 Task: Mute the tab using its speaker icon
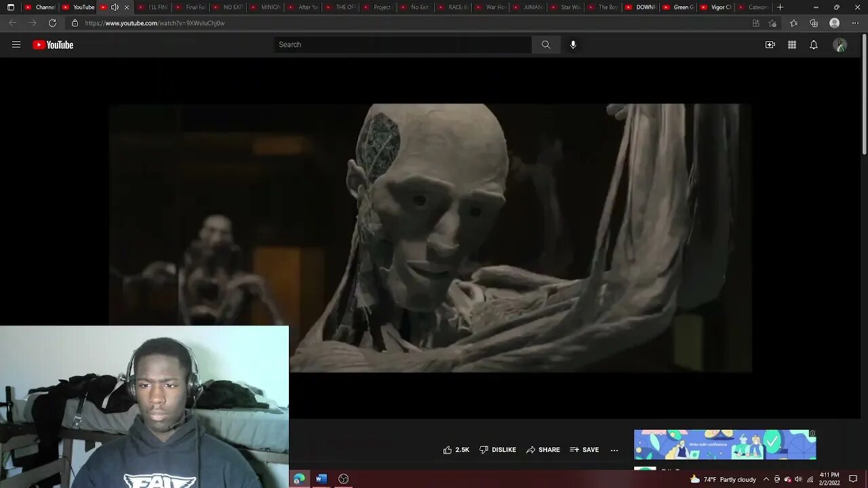coord(115,7)
